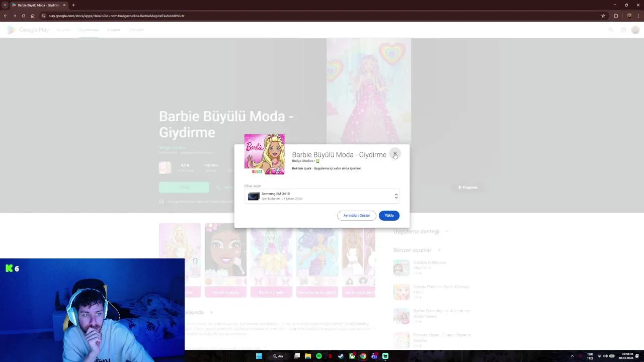Bookmark this page with the star
This screenshot has width=644, height=362.
click(603, 16)
